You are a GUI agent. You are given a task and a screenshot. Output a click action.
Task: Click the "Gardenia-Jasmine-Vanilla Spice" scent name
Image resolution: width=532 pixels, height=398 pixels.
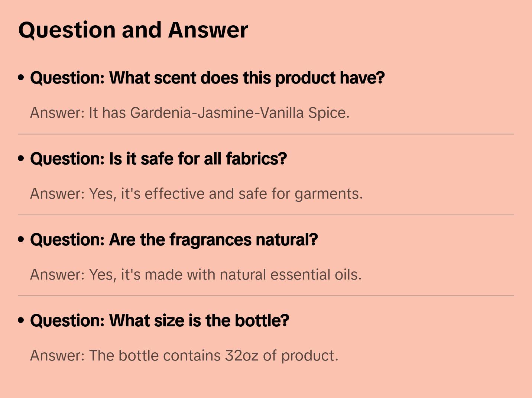[239, 113]
